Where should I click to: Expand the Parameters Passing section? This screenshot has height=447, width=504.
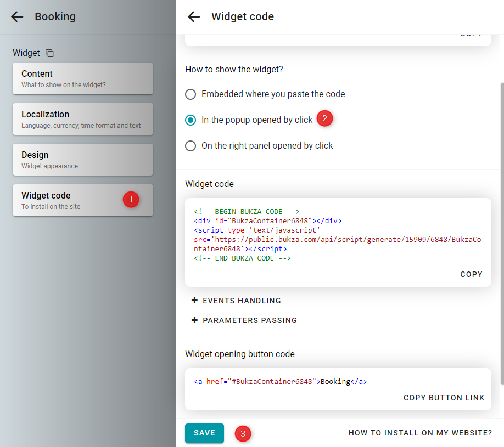tap(244, 320)
